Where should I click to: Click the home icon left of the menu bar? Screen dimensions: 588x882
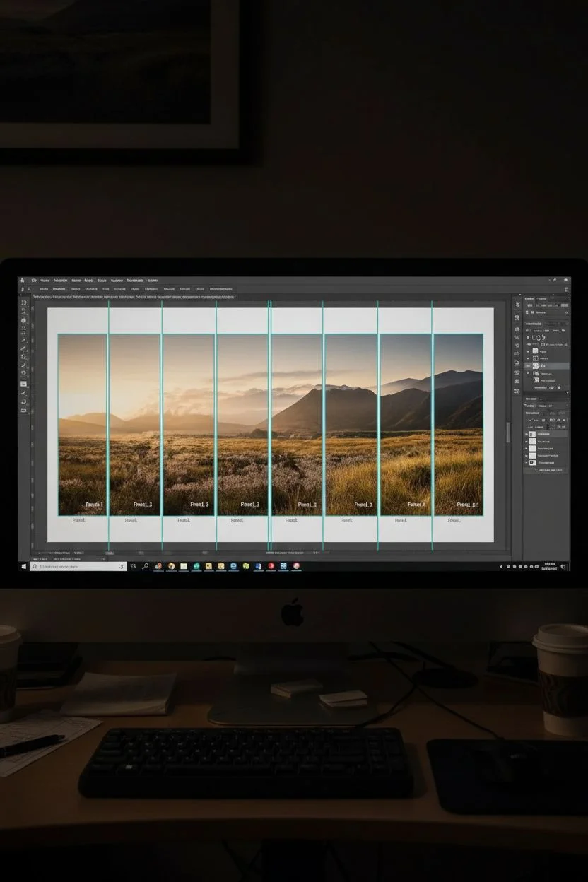(x=23, y=281)
